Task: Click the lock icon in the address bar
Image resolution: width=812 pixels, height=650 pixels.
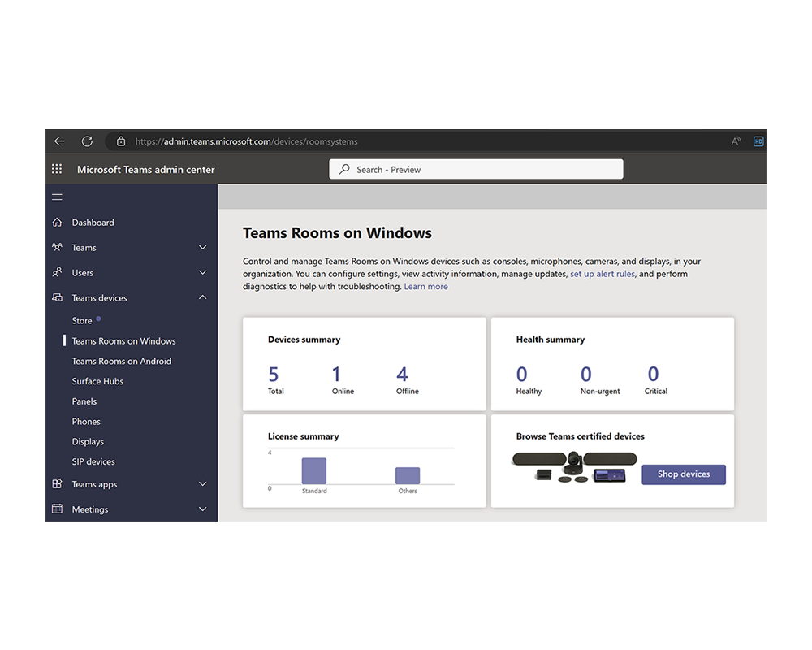Action: click(121, 141)
